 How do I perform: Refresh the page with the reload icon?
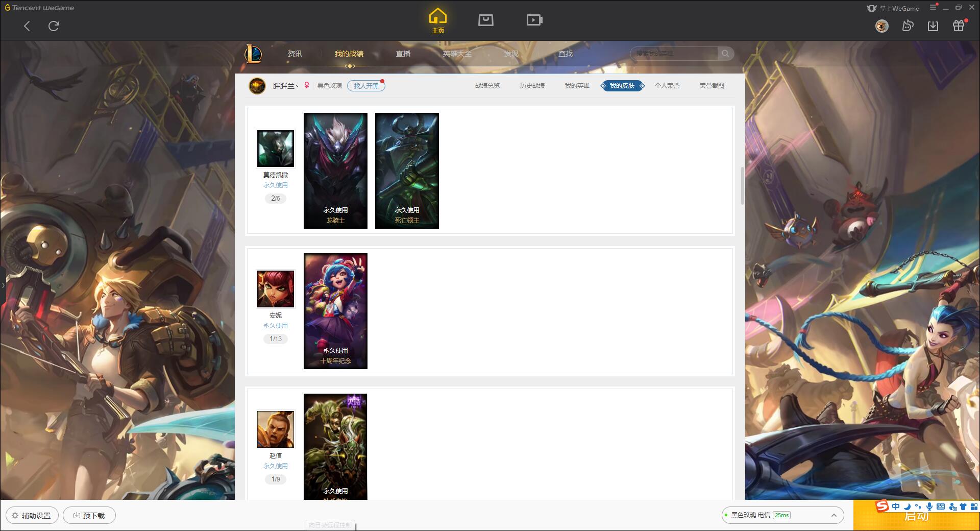click(54, 26)
